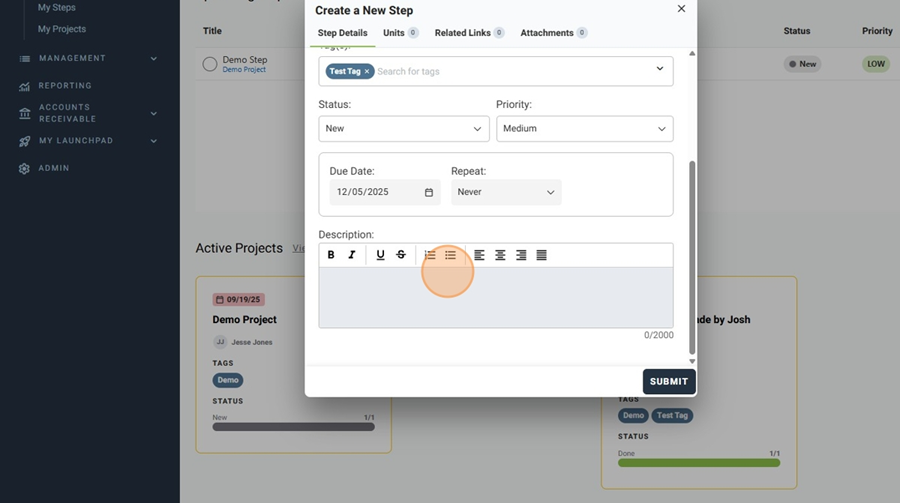Open Reporting in the sidebar
This screenshot has width=900, height=503.
click(x=65, y=86)
